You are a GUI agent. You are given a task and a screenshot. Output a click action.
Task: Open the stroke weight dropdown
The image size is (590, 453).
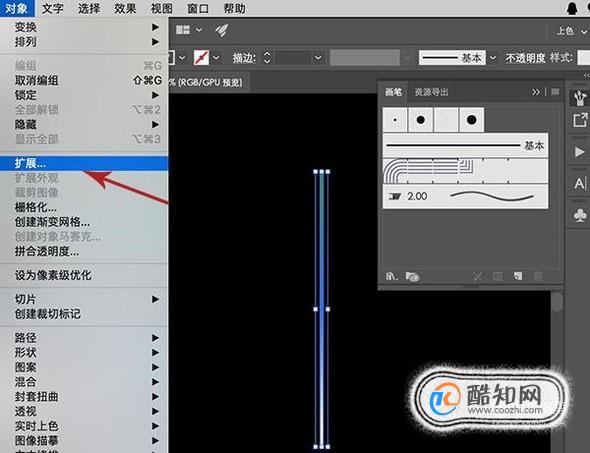coord(318,58)
